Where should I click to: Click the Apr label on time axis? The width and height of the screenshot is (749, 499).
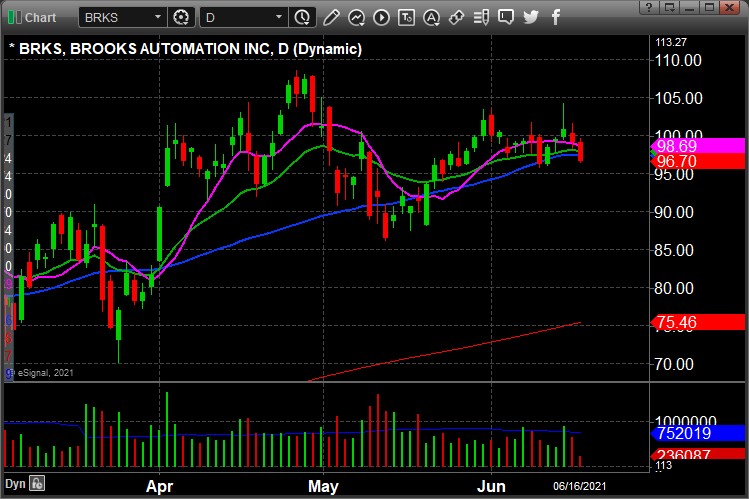click(159, 486)
